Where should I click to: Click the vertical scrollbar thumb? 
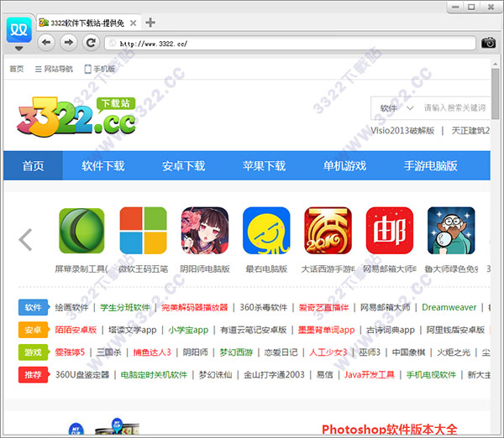coord(495,93)
